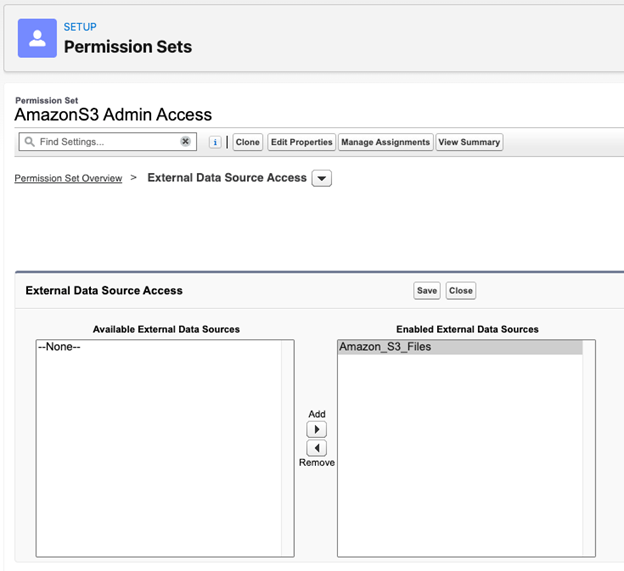Save the External Data Source Access changes

point(427,290)
